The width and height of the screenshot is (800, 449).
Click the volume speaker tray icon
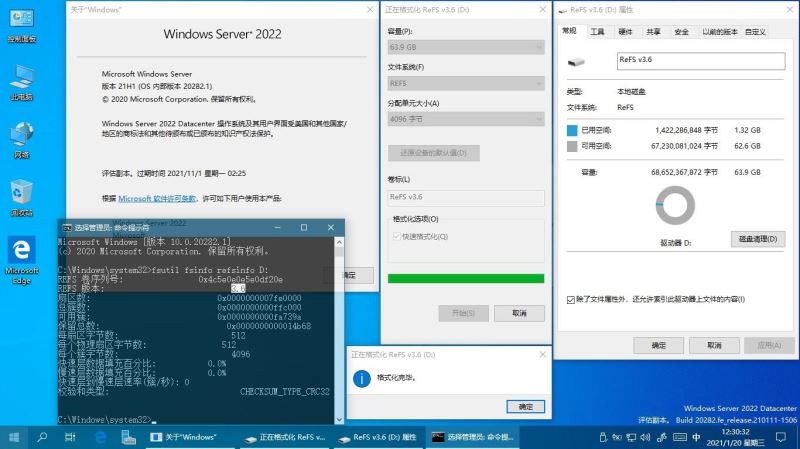645,437
